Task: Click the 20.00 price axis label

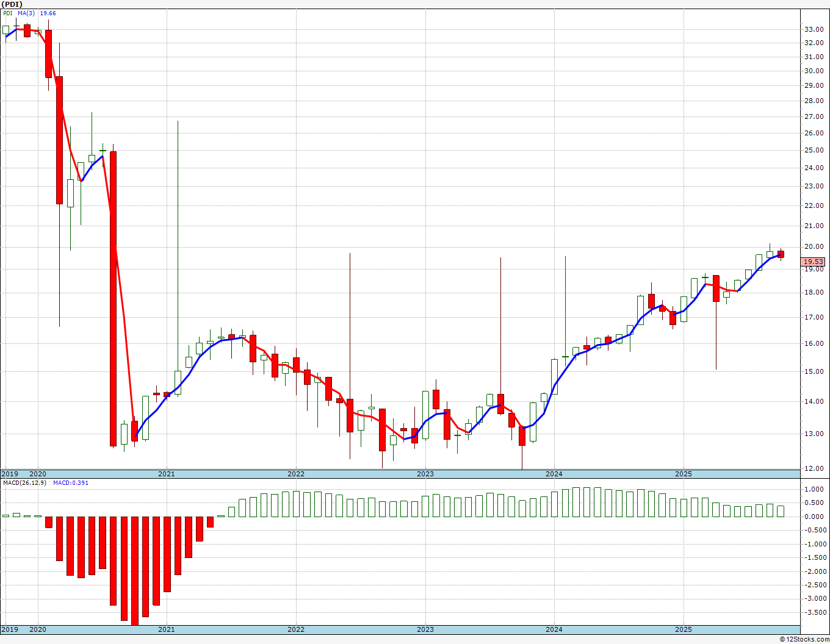Action: pos(814,247)
